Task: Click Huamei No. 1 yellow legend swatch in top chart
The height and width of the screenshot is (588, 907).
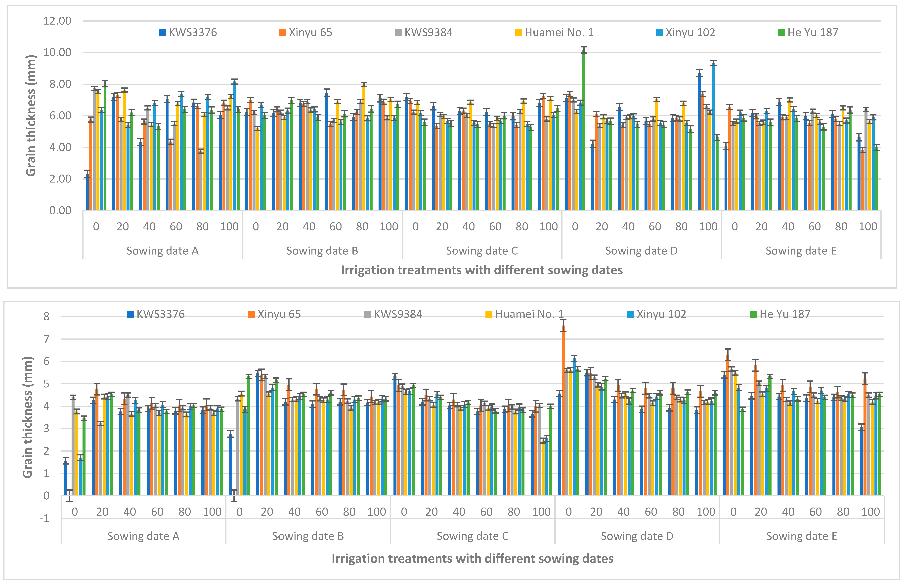Action: (x=518, y=33)
